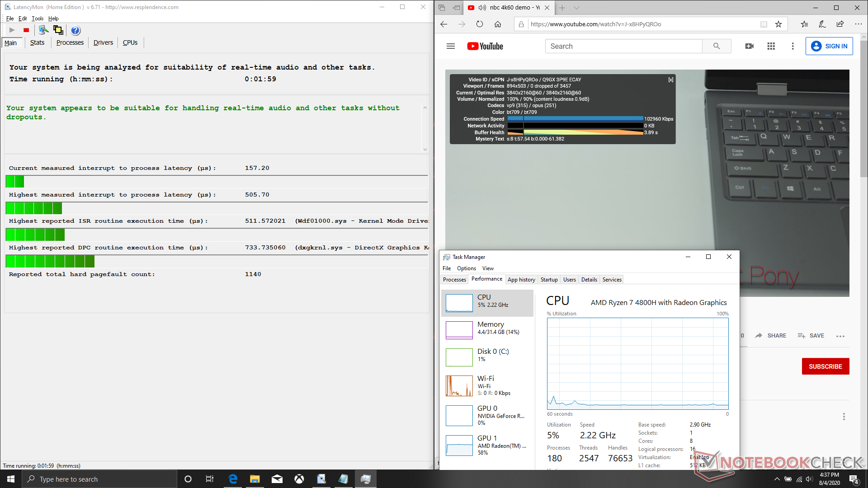
Task: Switch to LatencyMon Drivers tab
Action: pyautogui.click(x=103, y=42)
